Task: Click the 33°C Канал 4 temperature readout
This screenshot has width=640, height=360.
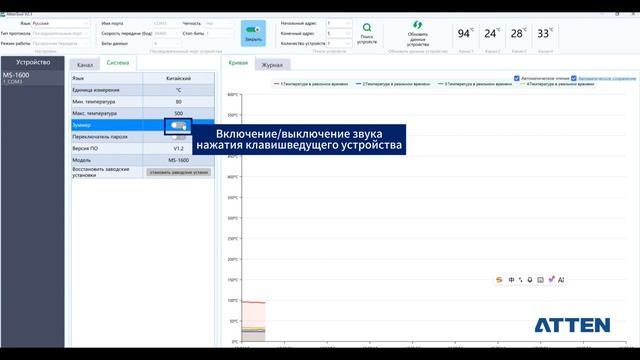Action: 545,33
